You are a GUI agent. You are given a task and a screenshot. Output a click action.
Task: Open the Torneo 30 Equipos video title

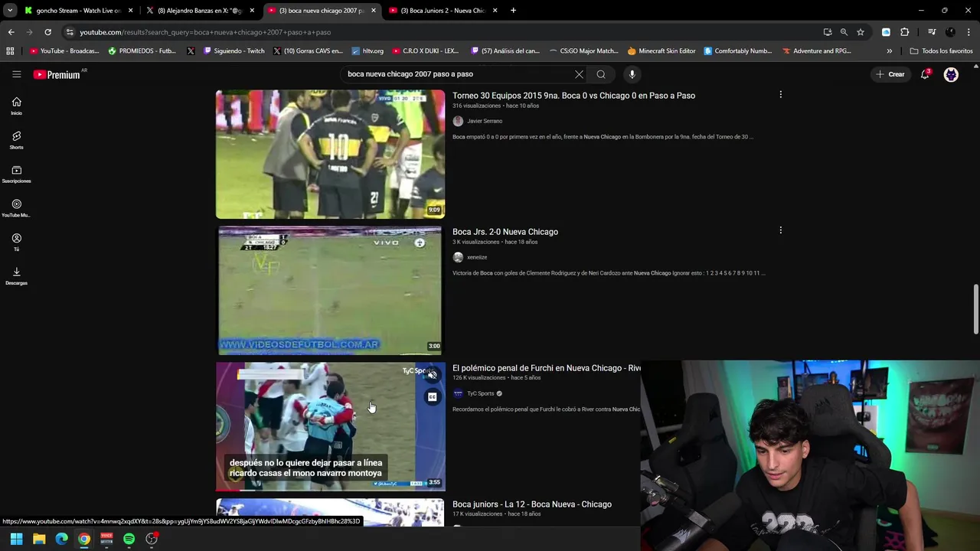[573, 96]
